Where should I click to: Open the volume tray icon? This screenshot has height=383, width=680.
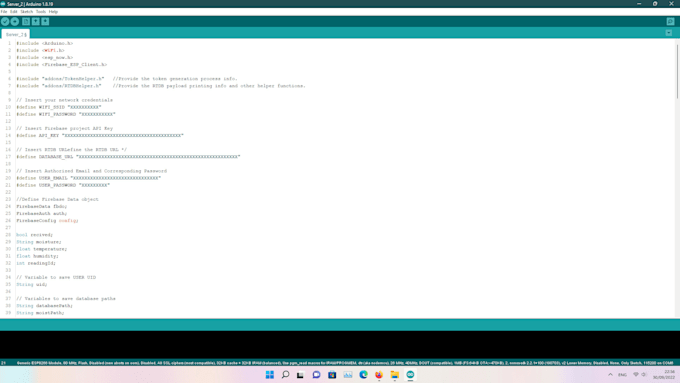(644, 375)
